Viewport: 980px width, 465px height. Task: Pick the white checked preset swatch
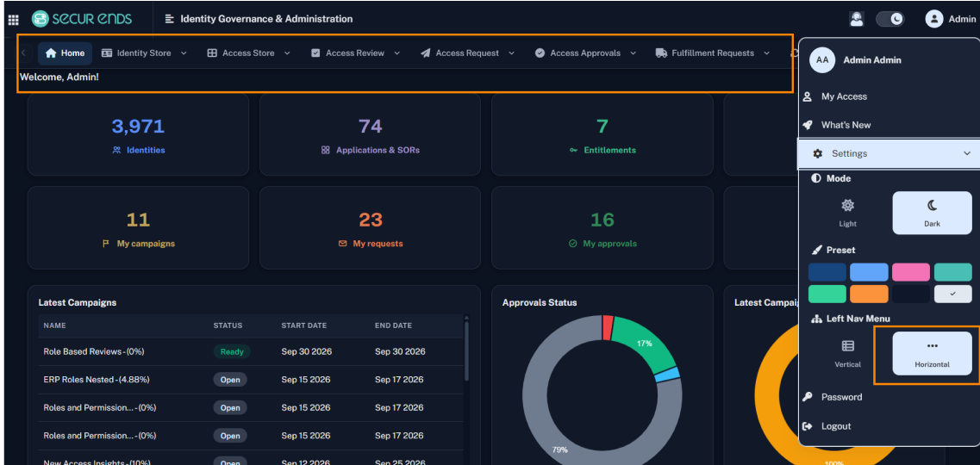pos(953,294)
